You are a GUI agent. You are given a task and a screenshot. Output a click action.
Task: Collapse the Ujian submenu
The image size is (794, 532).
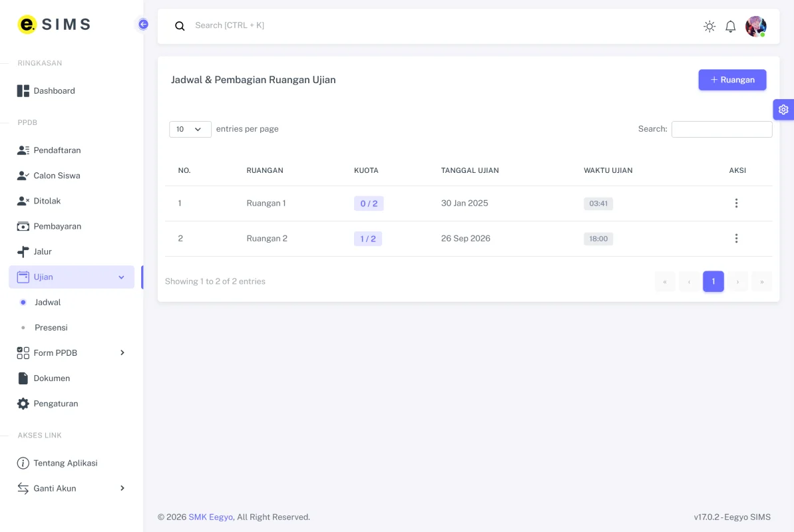pyautogui.click(x=71, y=277)
